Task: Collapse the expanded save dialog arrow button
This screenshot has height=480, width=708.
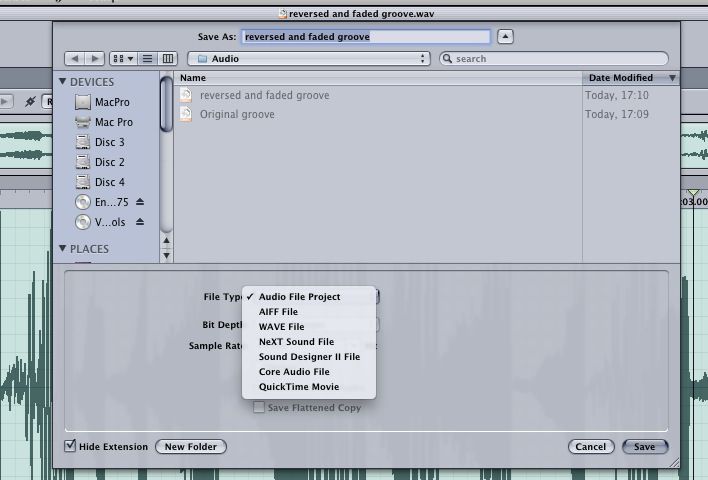Action: click(x=505, y=37)
